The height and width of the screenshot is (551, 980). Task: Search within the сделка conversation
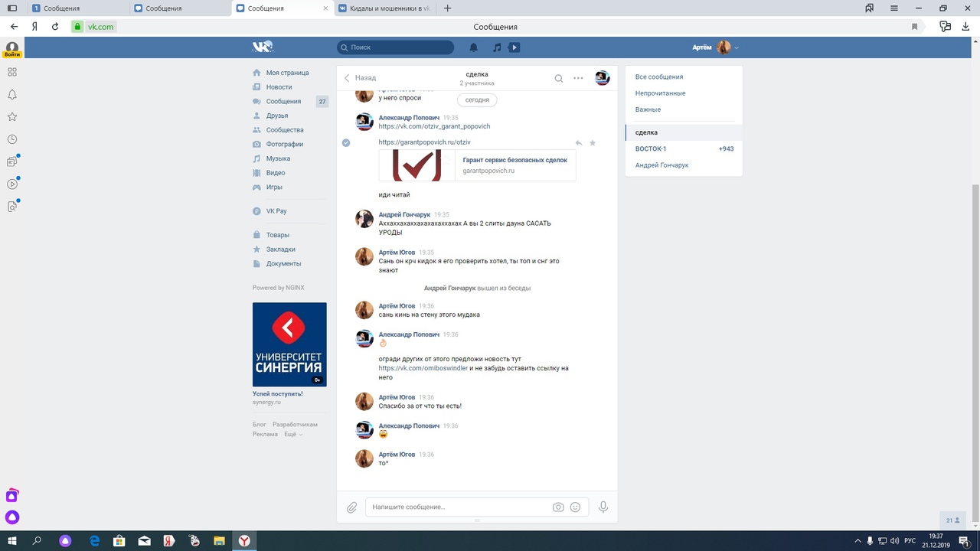559,78
